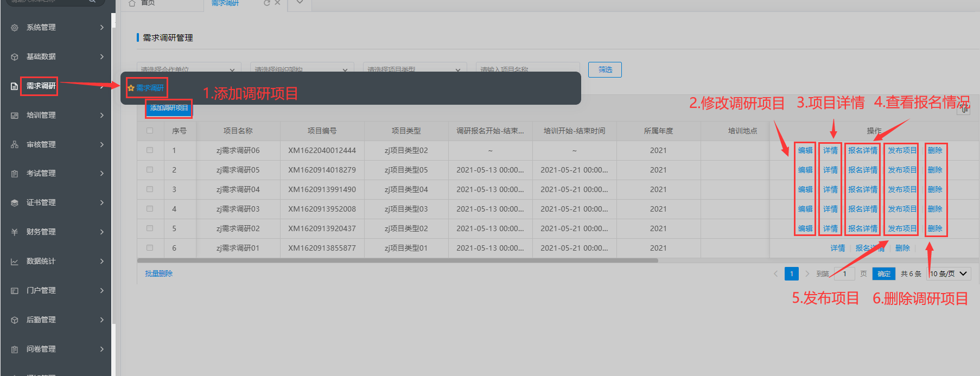Click the 证书管理 graduation cap icon
This screenshot has width=980, height=376.
click(x=15, y=203)
